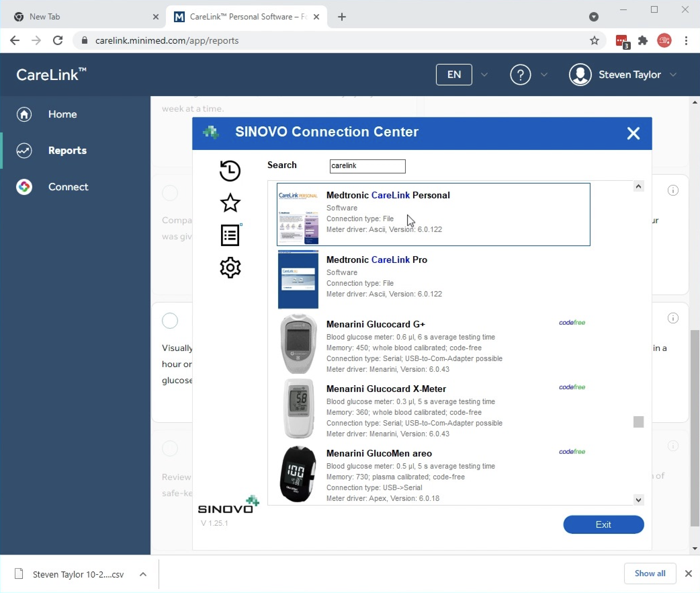700x593 pixels.
Task: Open the Steven Taylor CSV download
Action: [x=78, y=574]
